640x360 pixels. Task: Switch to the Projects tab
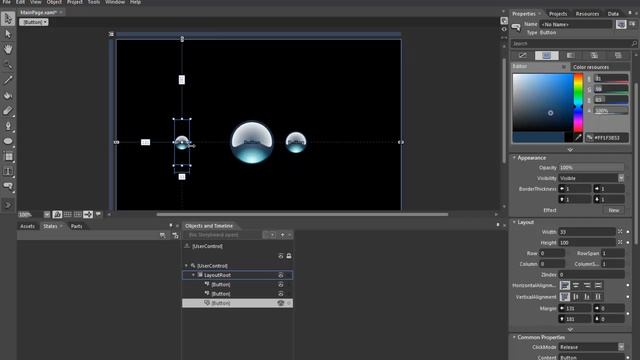point(558,13)
